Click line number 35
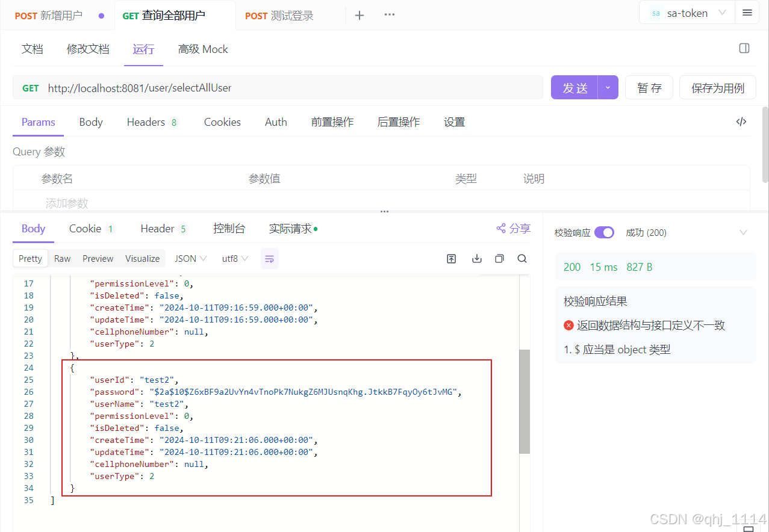 (29, 500)
